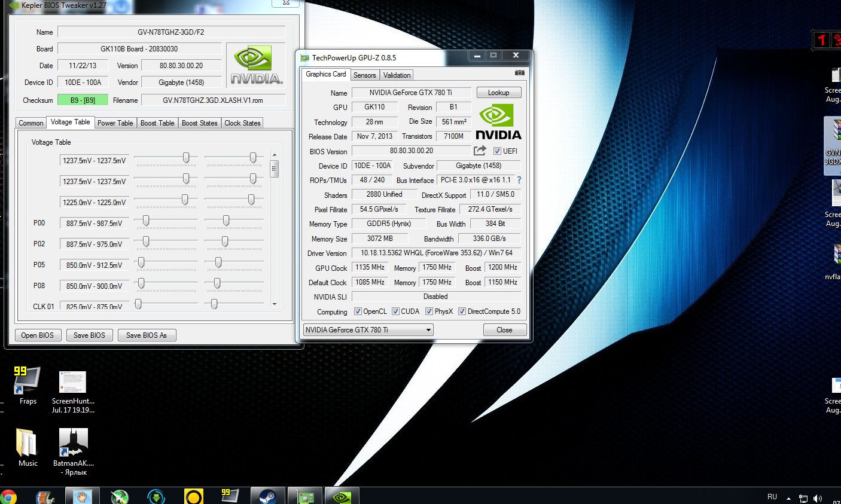Viewport: 841px width, 504px height.
Task: Click voltage table scroll down arrow
Action: click(275, 304)
